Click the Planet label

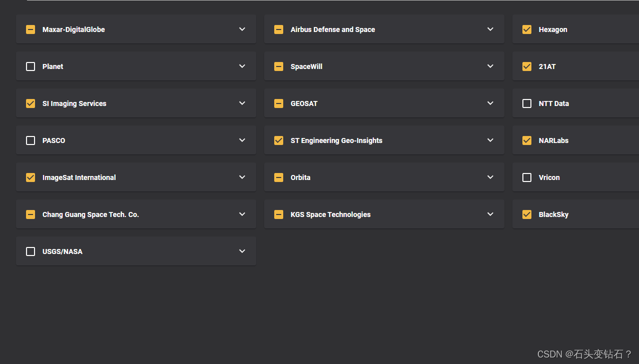pyautogui.click(x=53, y=66)
